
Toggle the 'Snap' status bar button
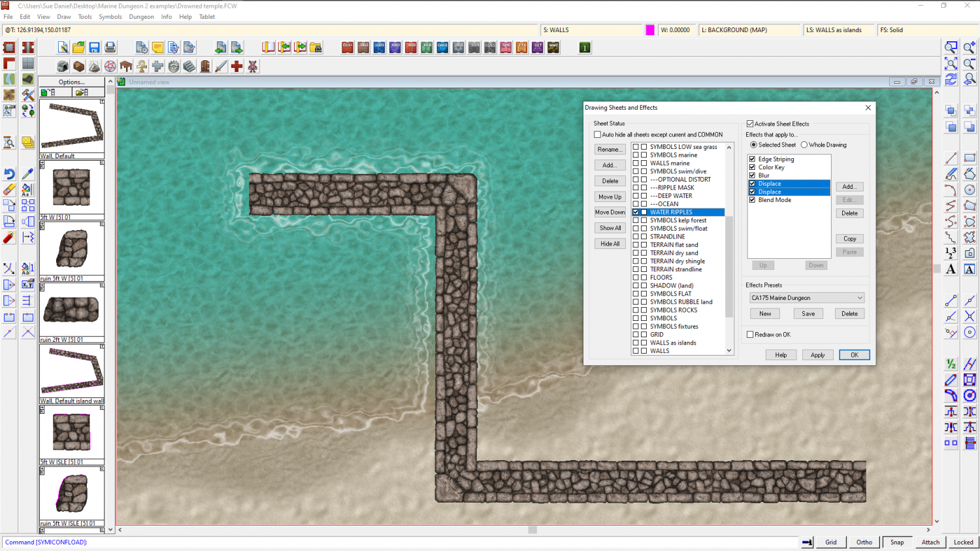(897, 542)
